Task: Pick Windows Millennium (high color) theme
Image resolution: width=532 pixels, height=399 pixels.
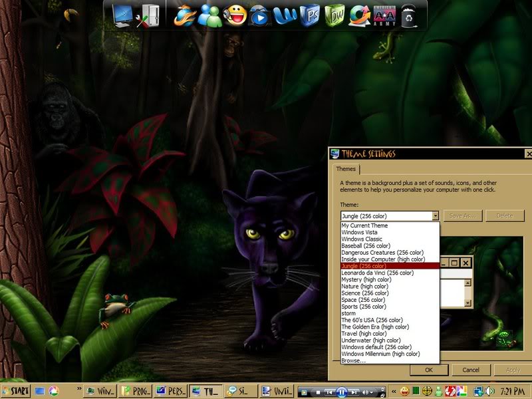Action: tap(390, 354)
